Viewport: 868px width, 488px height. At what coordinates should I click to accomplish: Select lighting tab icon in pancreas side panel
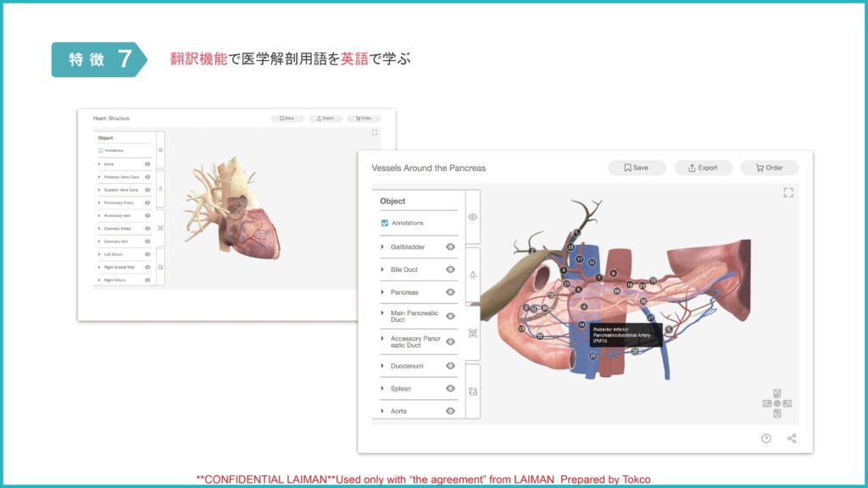(473, 274)
